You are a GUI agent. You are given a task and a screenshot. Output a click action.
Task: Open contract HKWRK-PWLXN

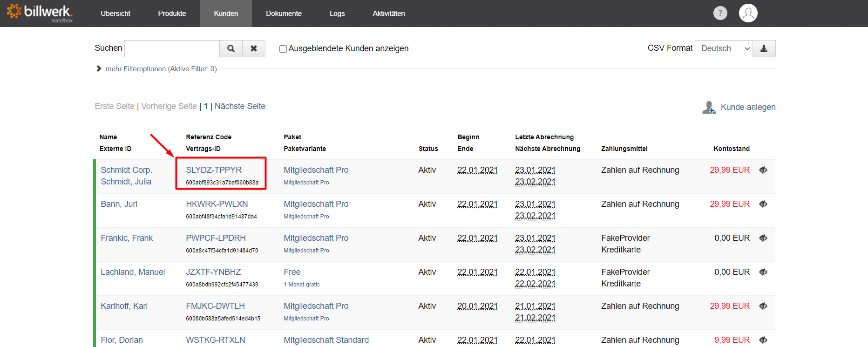217,204
